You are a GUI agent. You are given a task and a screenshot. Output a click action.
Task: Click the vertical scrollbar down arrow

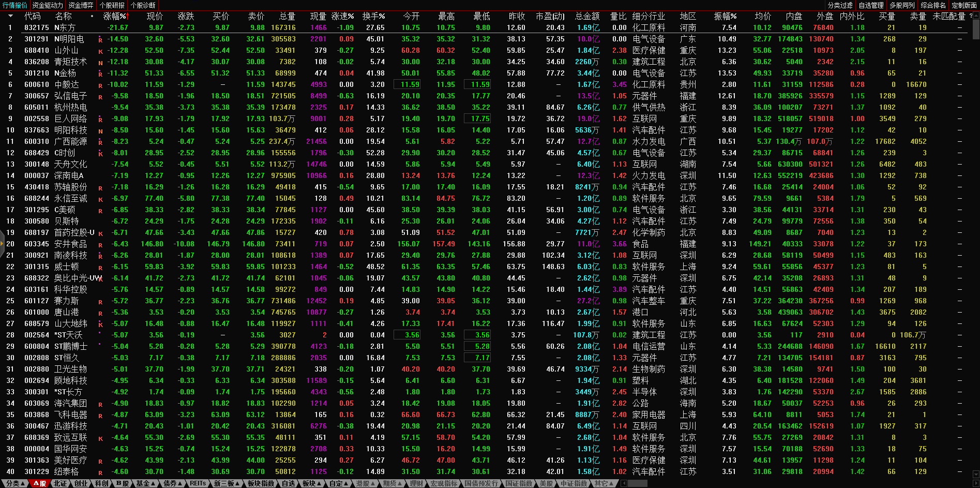pyautogui.click(x=976, y=474)
